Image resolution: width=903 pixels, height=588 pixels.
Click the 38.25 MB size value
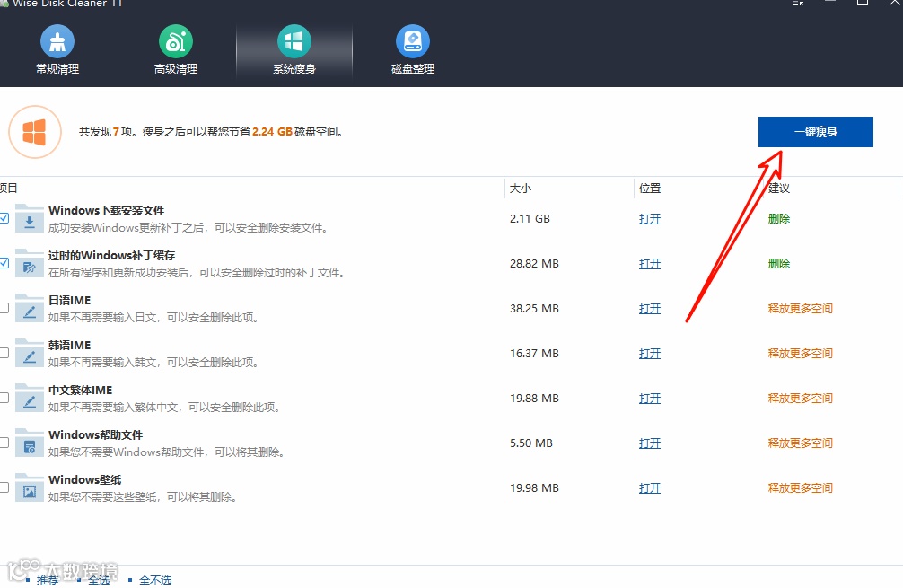(534, 309)
